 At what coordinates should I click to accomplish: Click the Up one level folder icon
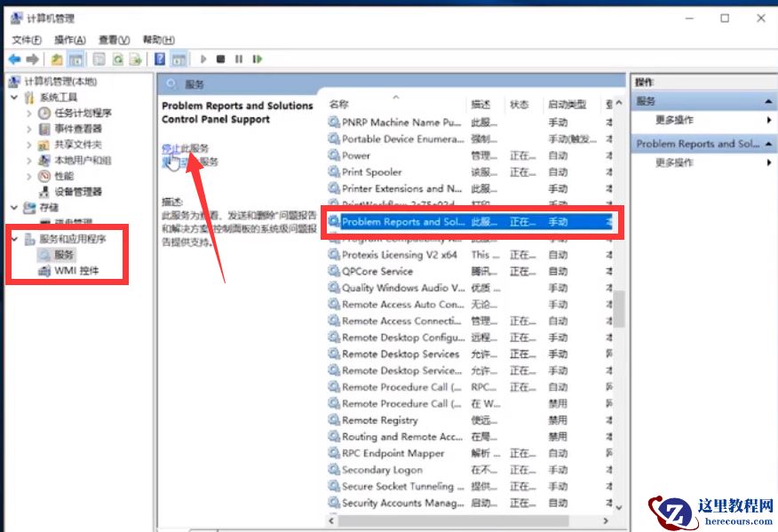click(57, 60)
